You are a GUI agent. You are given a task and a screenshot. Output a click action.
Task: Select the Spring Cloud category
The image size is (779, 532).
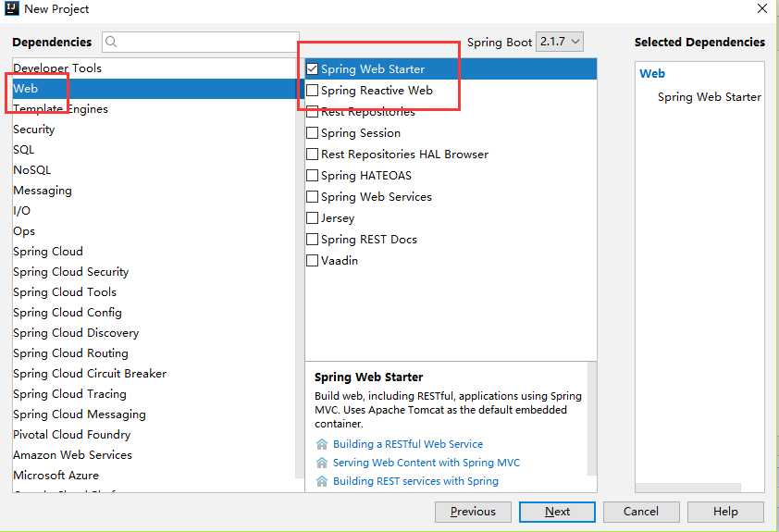154,252
